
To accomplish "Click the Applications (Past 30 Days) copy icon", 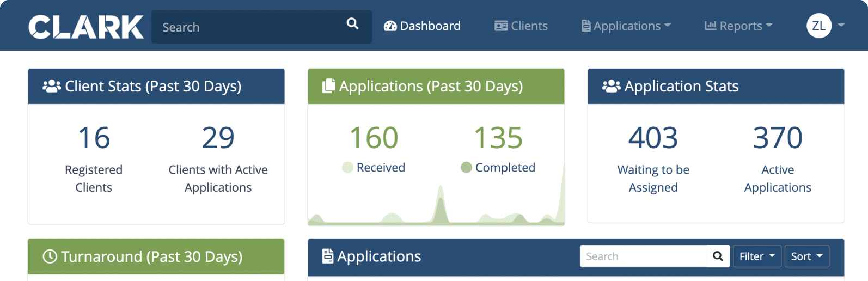I will 328,86.
